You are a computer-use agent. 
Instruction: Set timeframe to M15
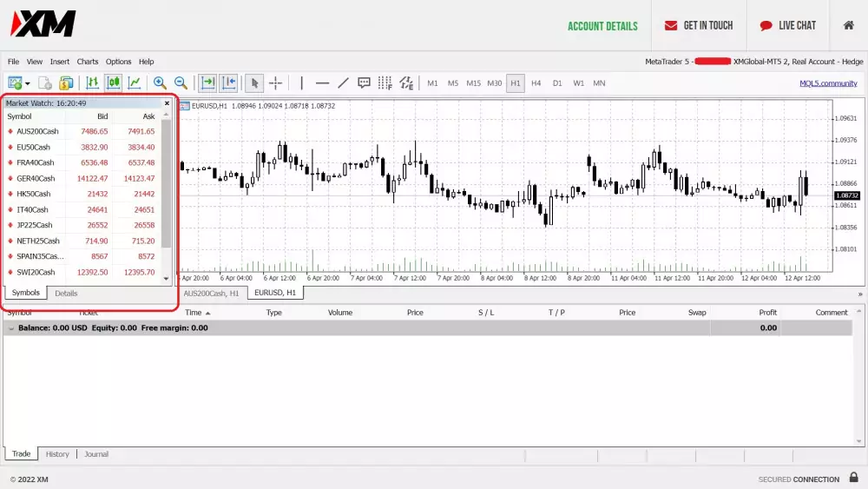[x=473, y=83]
